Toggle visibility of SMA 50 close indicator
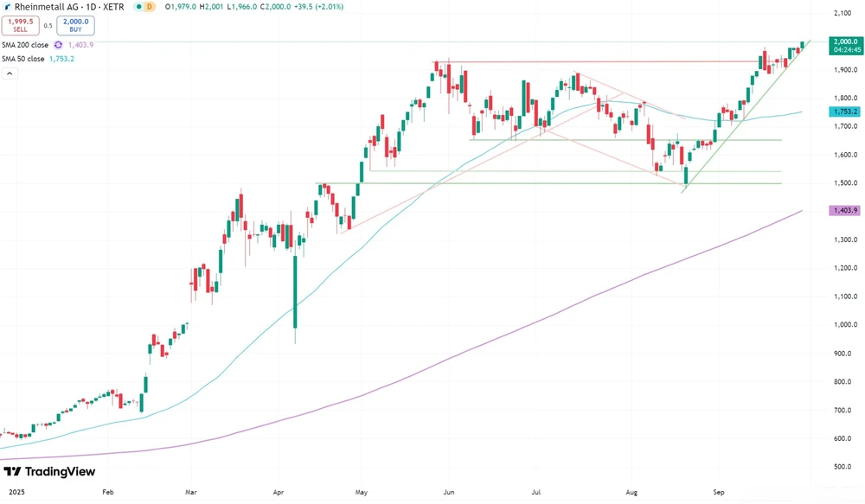The image size is (865, 504). [24, 59]
